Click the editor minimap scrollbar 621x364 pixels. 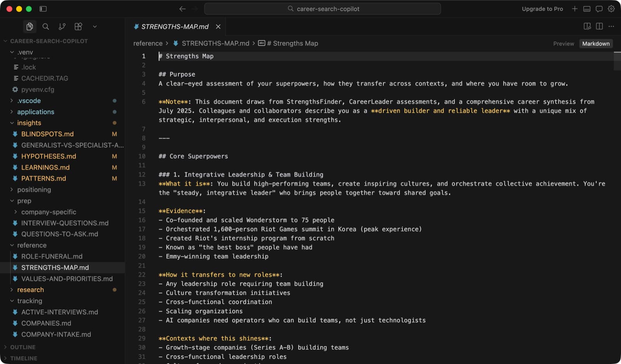[x=617, y=61]
